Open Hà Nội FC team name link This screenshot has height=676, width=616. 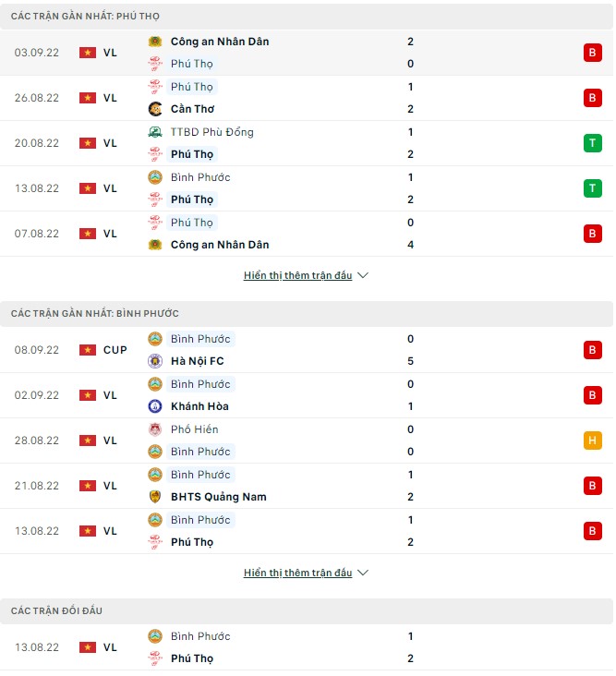click(198, 361)
